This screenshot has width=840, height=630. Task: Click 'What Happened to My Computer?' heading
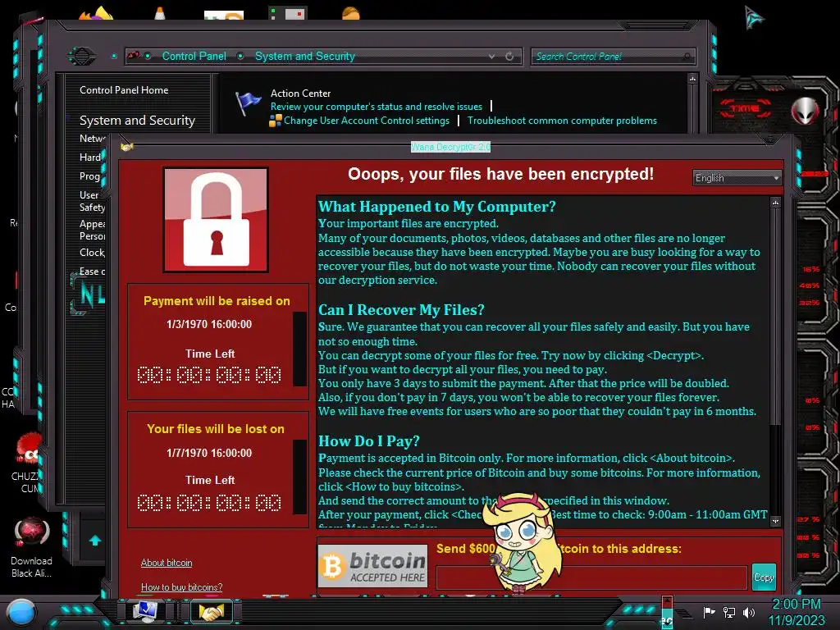[437, 207]
